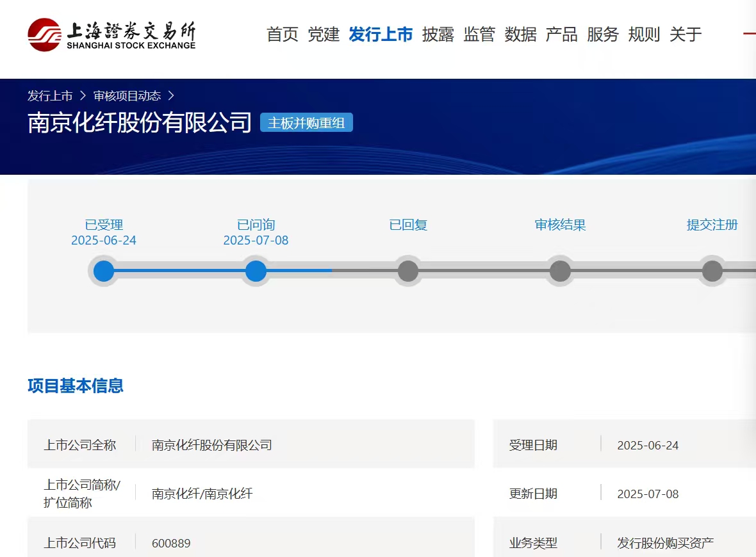The image size is (756, 557).
Task: Open the 服务 navigation item
Action: [x=603, y=34]
